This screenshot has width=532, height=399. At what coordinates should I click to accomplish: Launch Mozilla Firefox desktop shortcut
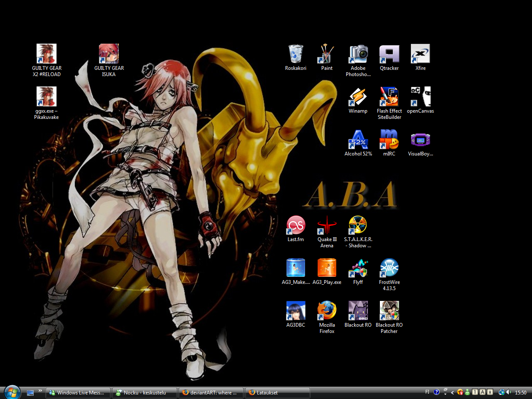[327, 317]
